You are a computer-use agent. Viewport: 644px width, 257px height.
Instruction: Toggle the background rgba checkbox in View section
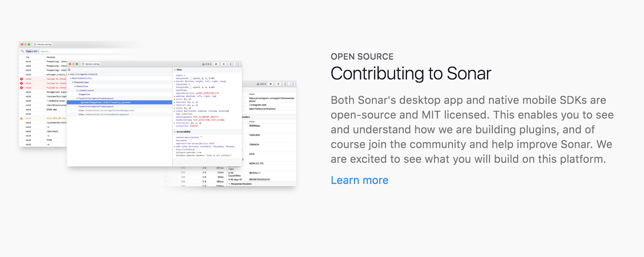pyautogui.click(x=191, y=78)
